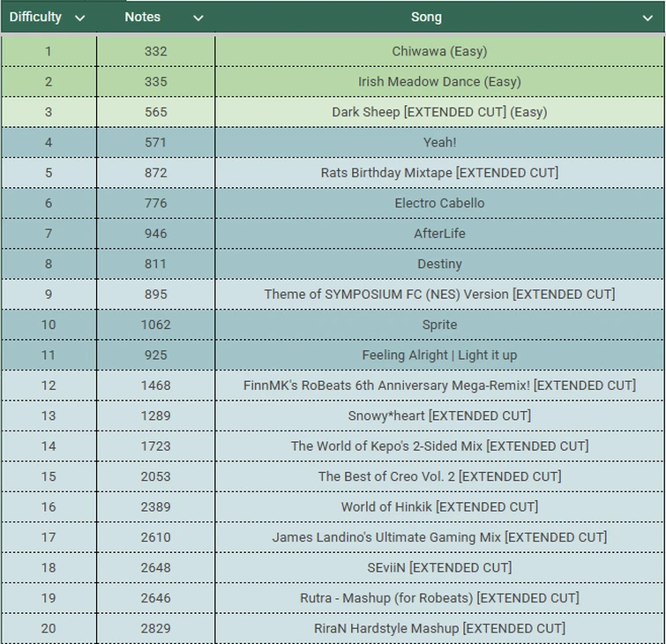This screenshot has width=666, height=644.
Task: Click the Sprite song cell
Action: 439,325
